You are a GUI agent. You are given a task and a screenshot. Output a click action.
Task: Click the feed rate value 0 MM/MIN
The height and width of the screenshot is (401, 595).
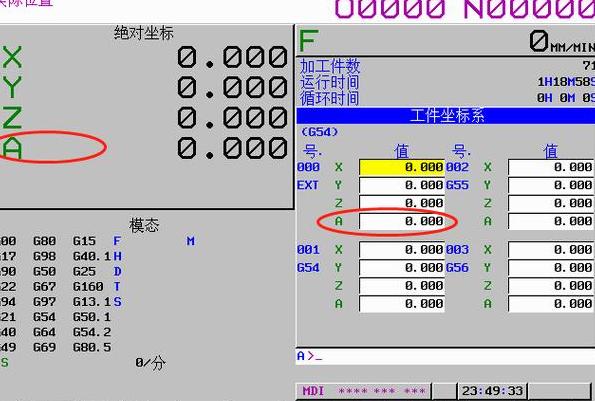[562, 41]
